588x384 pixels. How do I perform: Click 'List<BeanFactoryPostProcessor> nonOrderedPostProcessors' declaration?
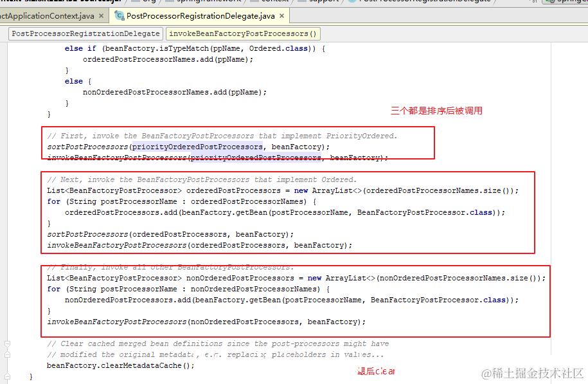click(296, 278)
